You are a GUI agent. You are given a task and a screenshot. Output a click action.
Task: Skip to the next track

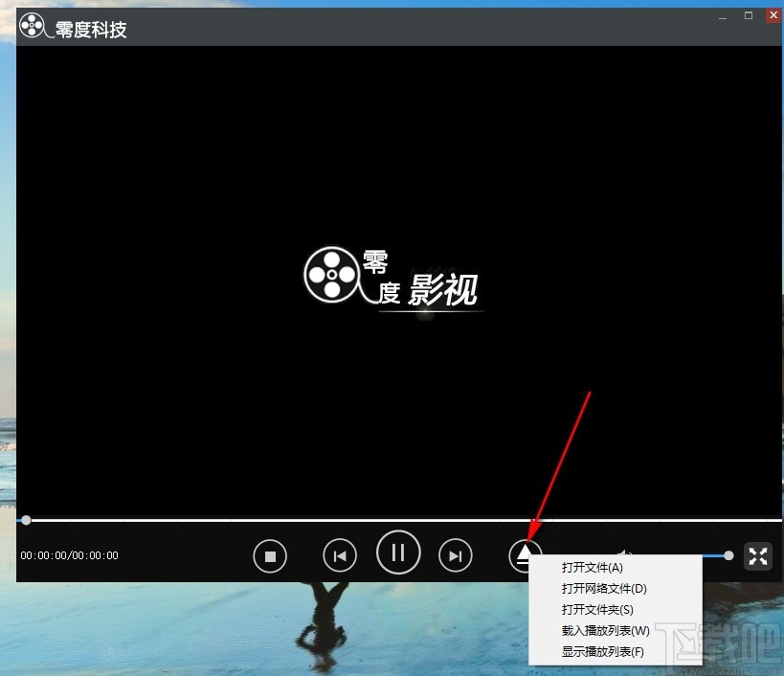click(x=456, y=555)
